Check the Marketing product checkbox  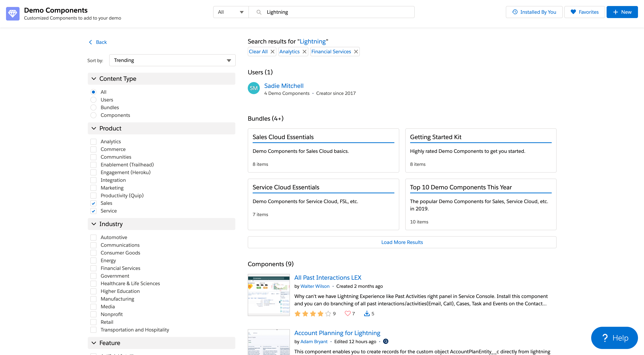93,188
